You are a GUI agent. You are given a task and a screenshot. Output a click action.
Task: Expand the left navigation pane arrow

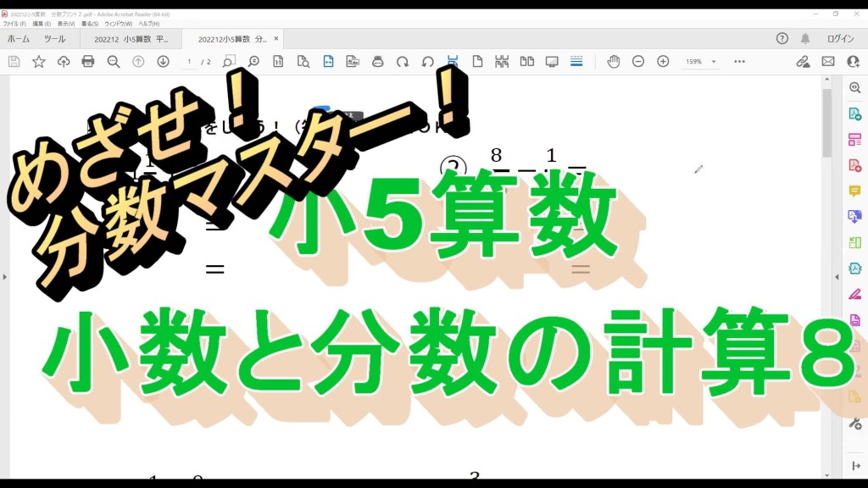4,277
